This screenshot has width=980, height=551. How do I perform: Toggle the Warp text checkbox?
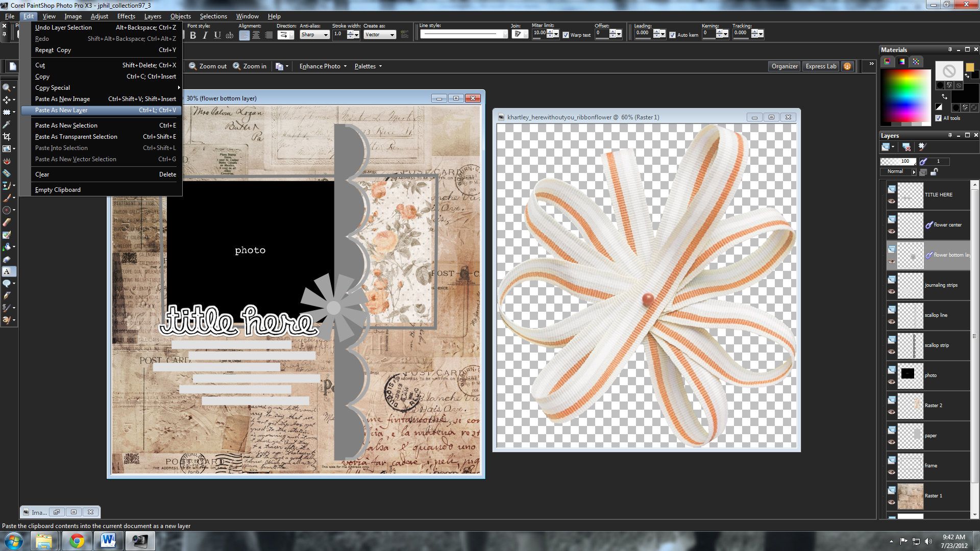(x=566, y=35)
